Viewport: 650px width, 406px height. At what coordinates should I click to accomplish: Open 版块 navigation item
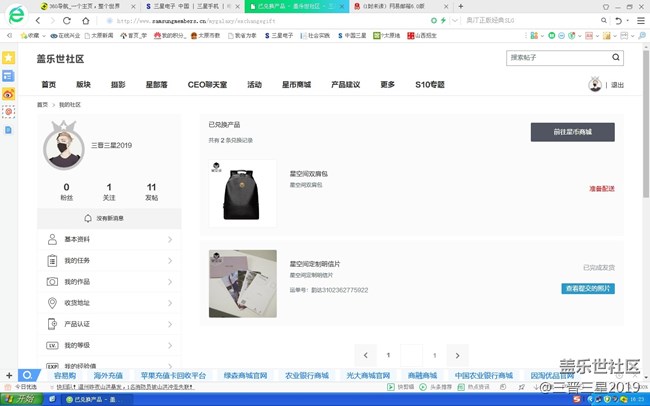point(83,85)
